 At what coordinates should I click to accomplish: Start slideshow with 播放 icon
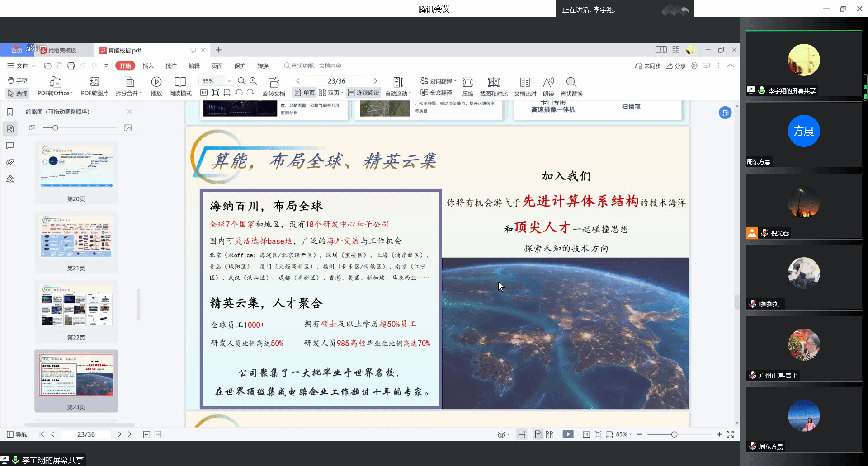pos(156,82)
